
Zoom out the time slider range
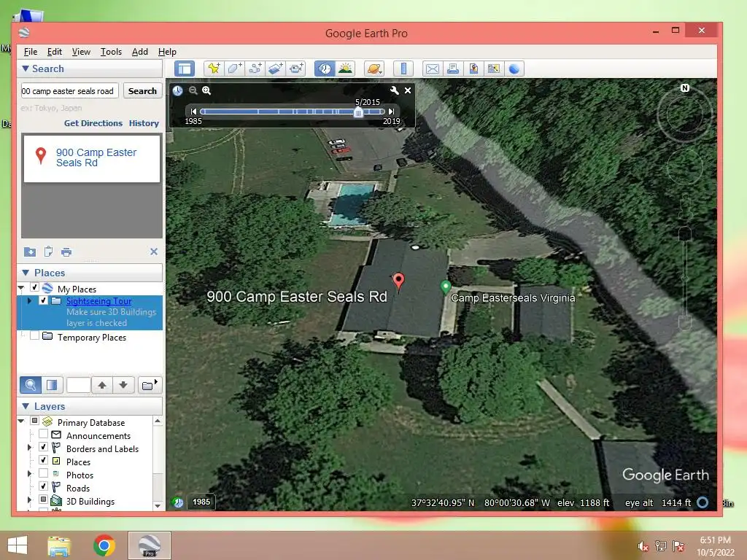pos(193,90)
